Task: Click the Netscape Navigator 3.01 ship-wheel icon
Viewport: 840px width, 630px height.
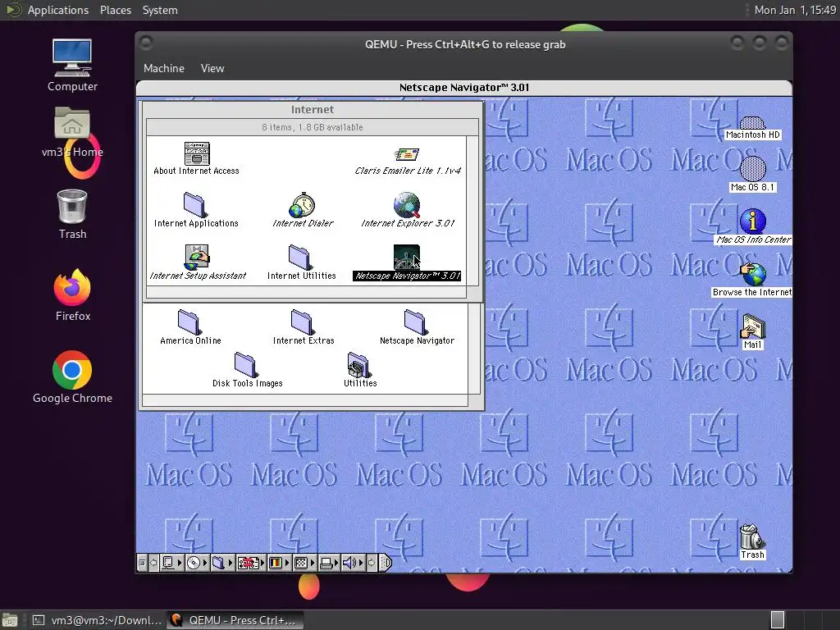Action: (x=407, y=258)
